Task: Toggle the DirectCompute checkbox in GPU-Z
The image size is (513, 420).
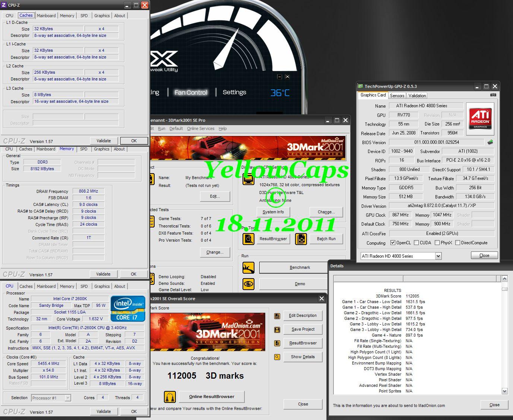Action: pos(457,243)
